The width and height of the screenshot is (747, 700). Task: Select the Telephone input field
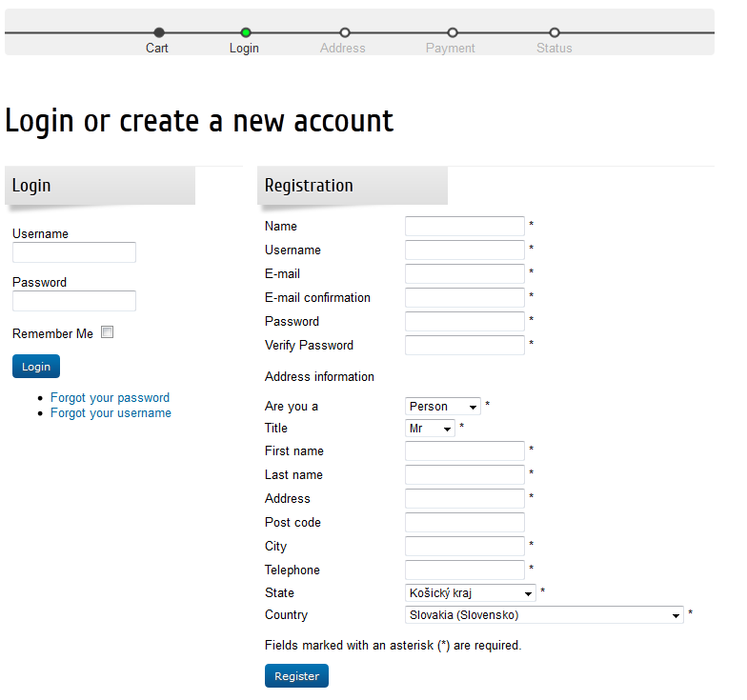(465, 570)
